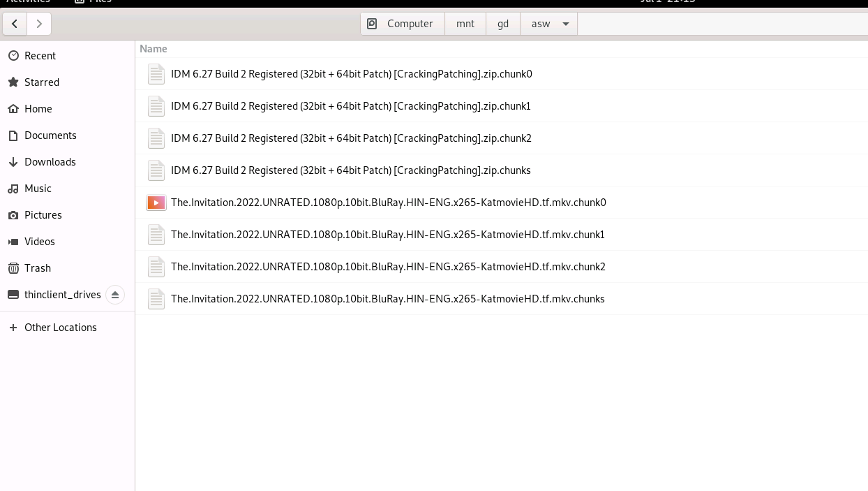Viewport: 868px width, 491px height.
Task: Open the Music folder
Action: click(38, 188)
